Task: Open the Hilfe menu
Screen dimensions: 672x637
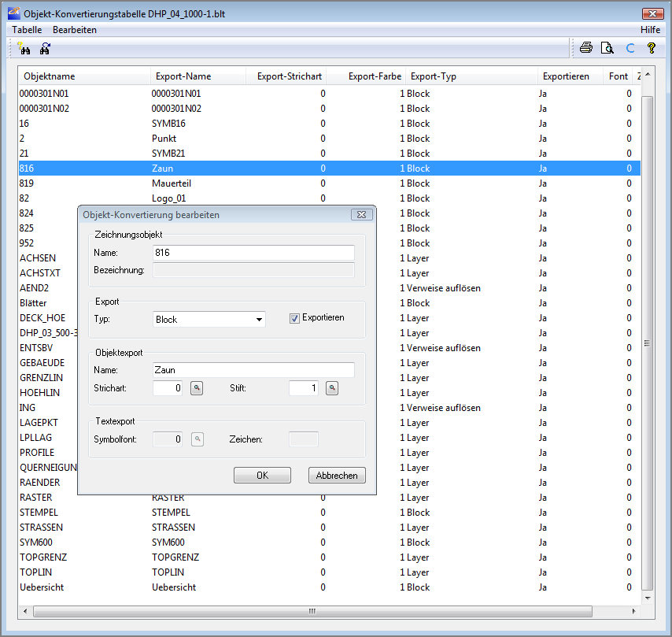Action: [650, 30]
